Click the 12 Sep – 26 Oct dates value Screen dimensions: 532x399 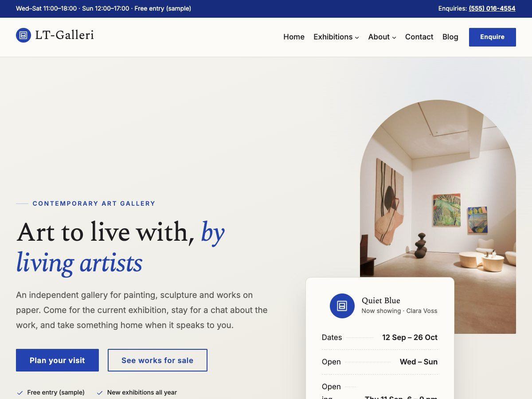[x=410, y=337]
